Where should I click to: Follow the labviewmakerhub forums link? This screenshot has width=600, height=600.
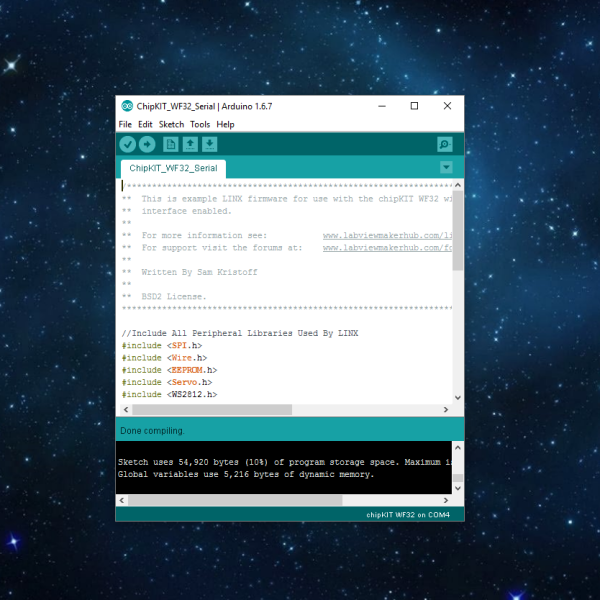(387, 248)
